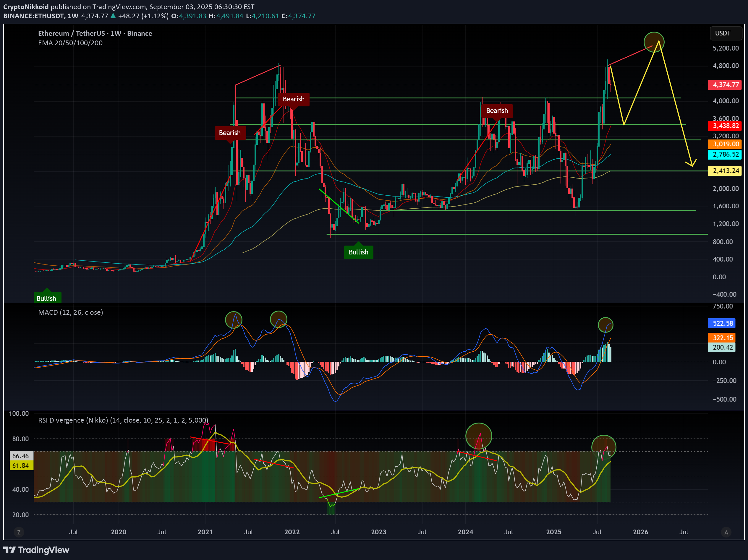Click the 750.00 MACD axis label
Screen dimensions: 748x560
tap(723, 306)
